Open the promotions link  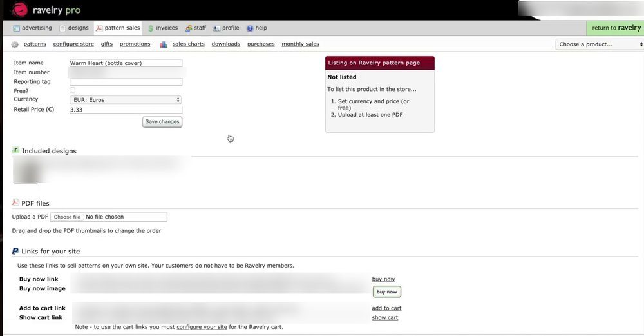click(135, 44)
